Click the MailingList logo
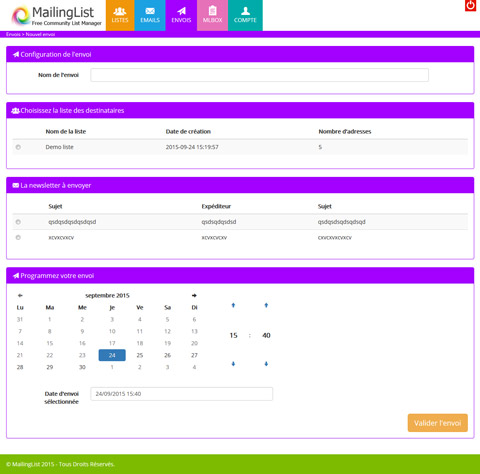The image size is (480, 474). click(x=57, y=16)
